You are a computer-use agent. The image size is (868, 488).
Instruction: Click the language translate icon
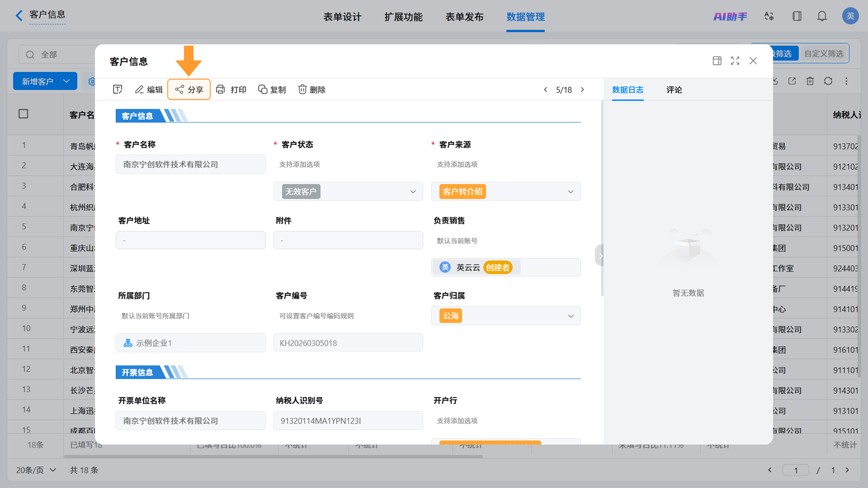click(x=769, y=16)
